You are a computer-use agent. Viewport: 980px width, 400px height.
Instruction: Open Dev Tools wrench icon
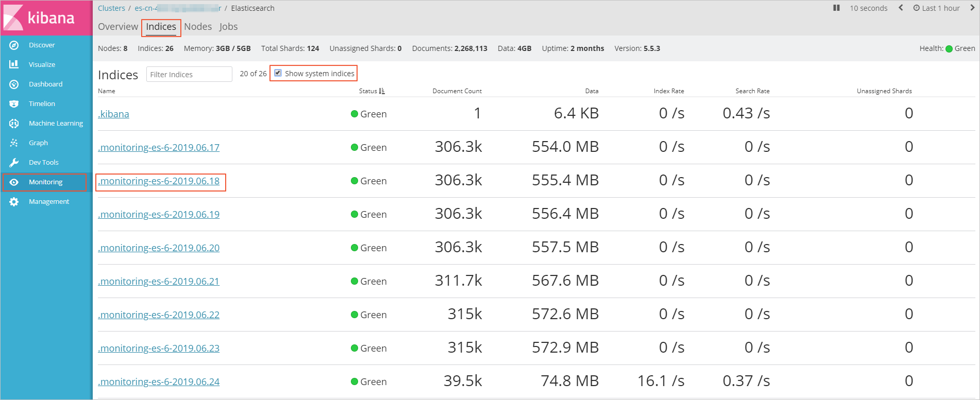[x=14, y=163]
